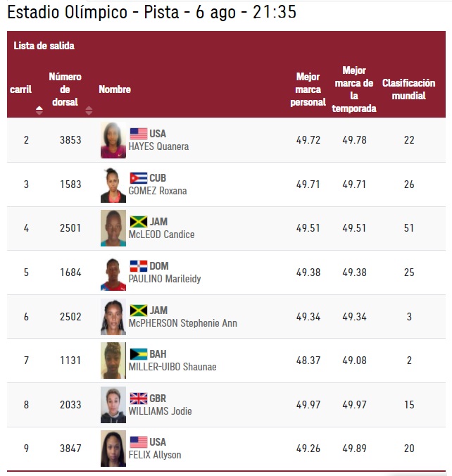
Task: Open HAYES Quanera athlete photo
Action: click(x=113, y=140)
